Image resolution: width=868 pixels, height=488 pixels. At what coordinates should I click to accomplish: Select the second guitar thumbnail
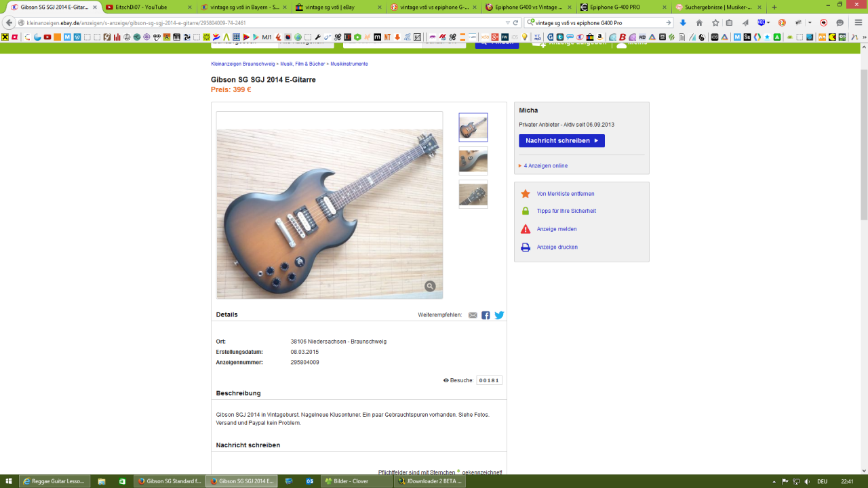click(x=473, y=161)
